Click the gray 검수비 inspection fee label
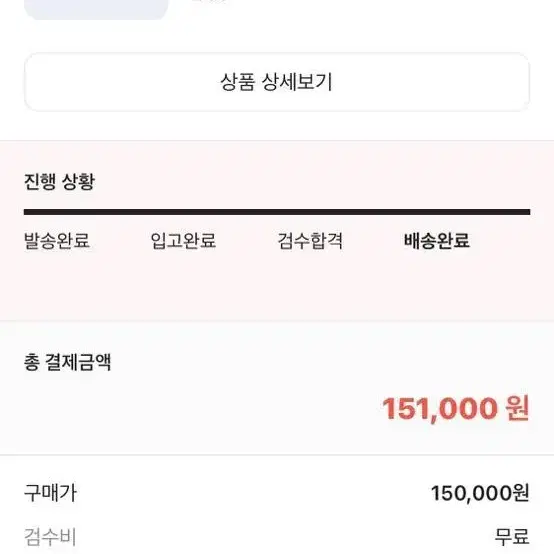The image size is (554, 554). pos(50,537)
